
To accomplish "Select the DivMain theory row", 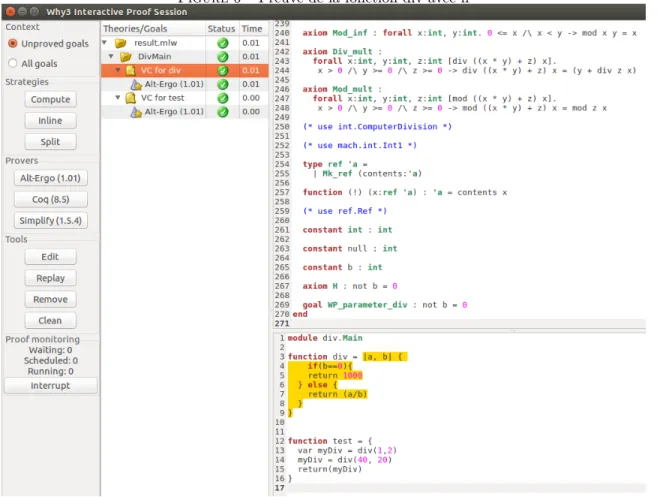I will 185,57.
